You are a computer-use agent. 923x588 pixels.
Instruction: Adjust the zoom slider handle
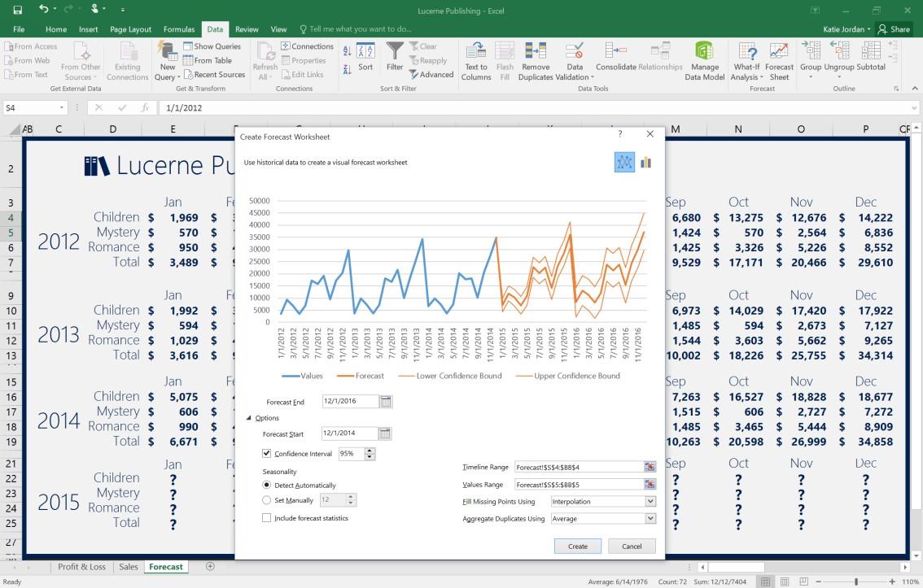pos(856,581)
